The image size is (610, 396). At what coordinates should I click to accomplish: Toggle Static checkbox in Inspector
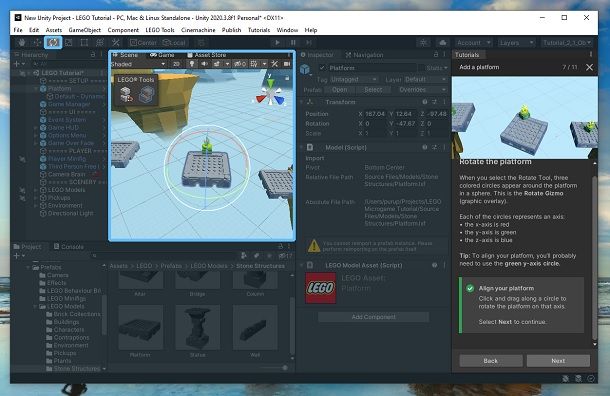pyautogui.click(x=422, y=68)
